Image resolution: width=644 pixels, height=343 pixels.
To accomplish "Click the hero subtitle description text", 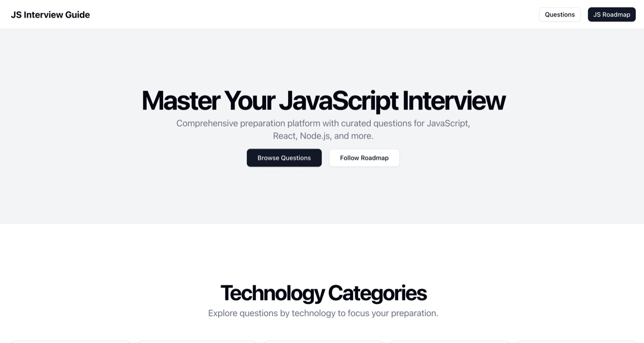I will point(323,129).
